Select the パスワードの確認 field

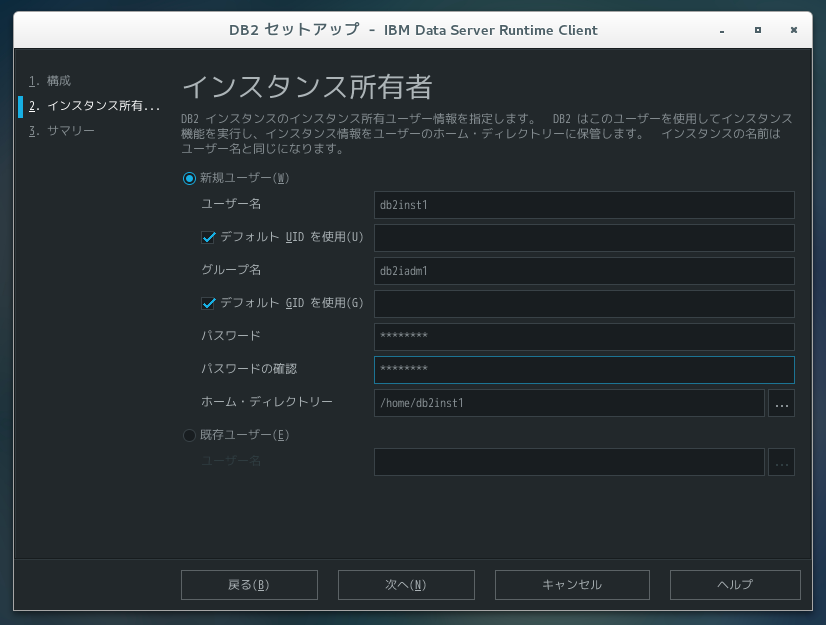[584, 369]
